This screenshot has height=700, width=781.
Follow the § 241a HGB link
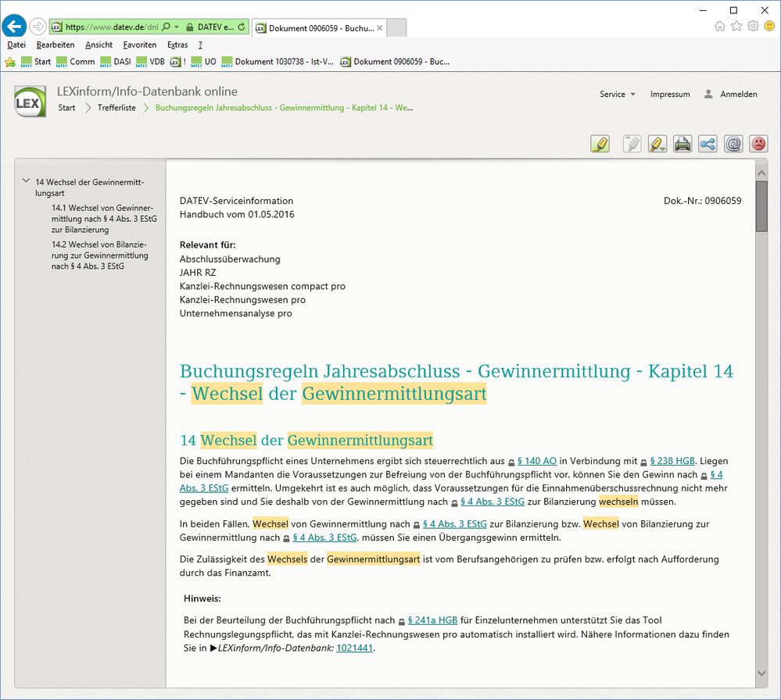432,620
